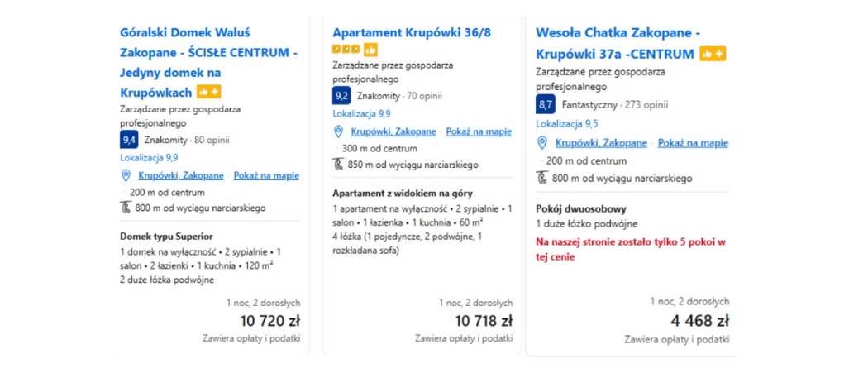Click the thumbs-up preferred badge on Góralski Domek Waluś

208,92
